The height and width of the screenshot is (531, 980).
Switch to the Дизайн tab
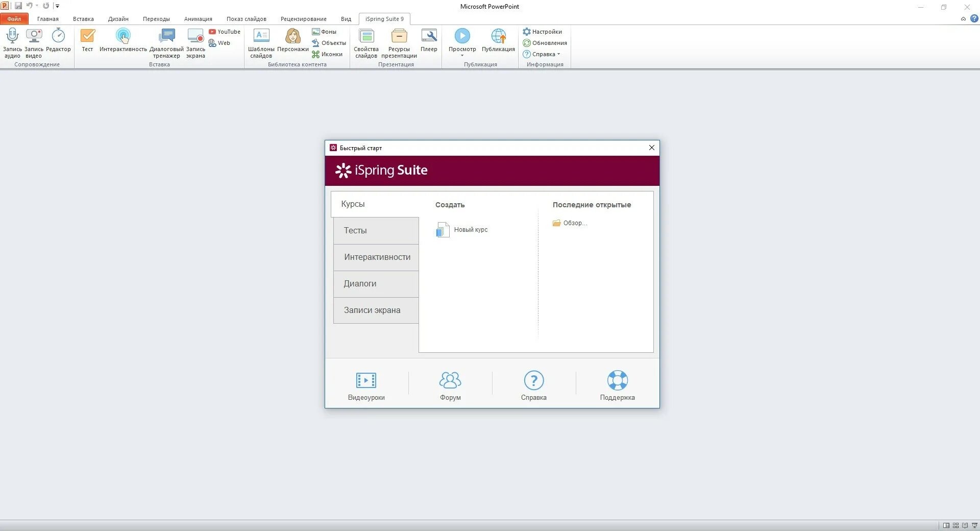(118, 19)
